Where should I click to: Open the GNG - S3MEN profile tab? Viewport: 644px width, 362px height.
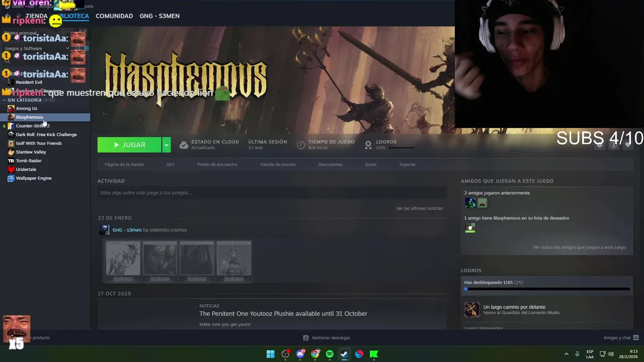[159, 16]
